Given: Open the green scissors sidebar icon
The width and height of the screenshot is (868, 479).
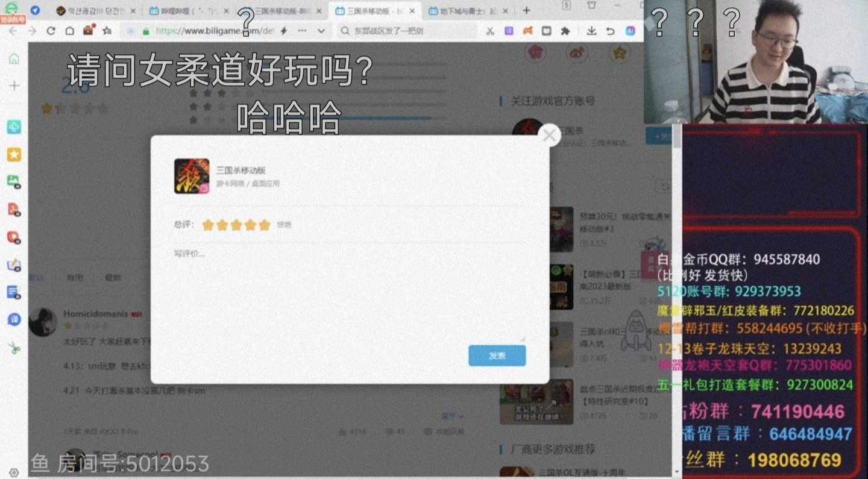Looking at the screenshot, I should click(x=14, y=348).
